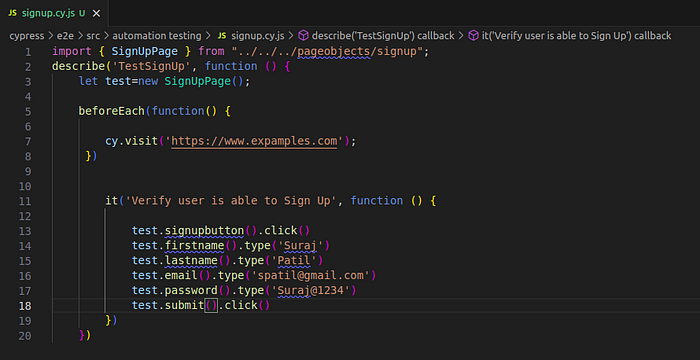Expand breadcrumb chevron after cypress

[x=50, y=36]
